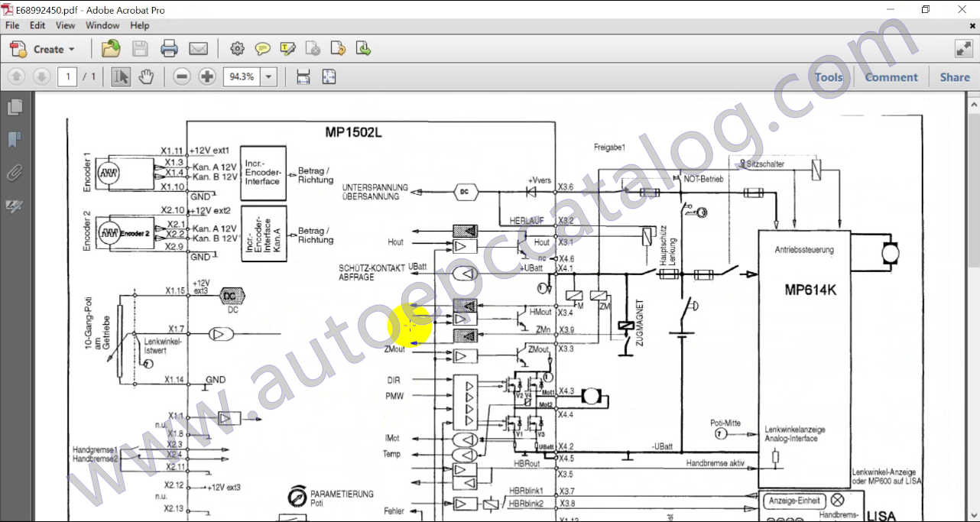Image resolution: width=980 pixels, height=522 pixels.
Task: Open the Page Thumbnails panel
Action: coord(14,107)
